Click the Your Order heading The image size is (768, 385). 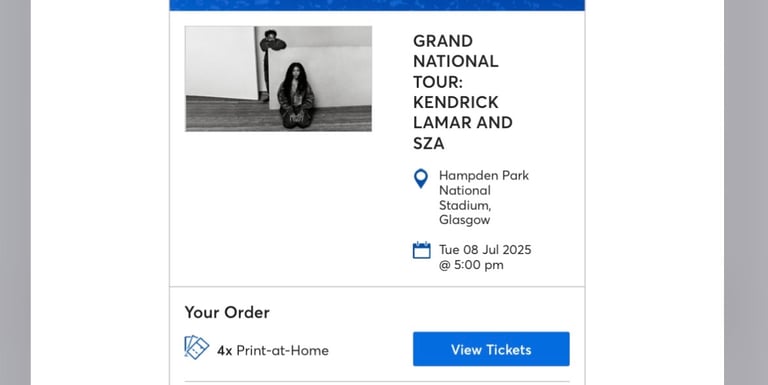tap(227, 313)
